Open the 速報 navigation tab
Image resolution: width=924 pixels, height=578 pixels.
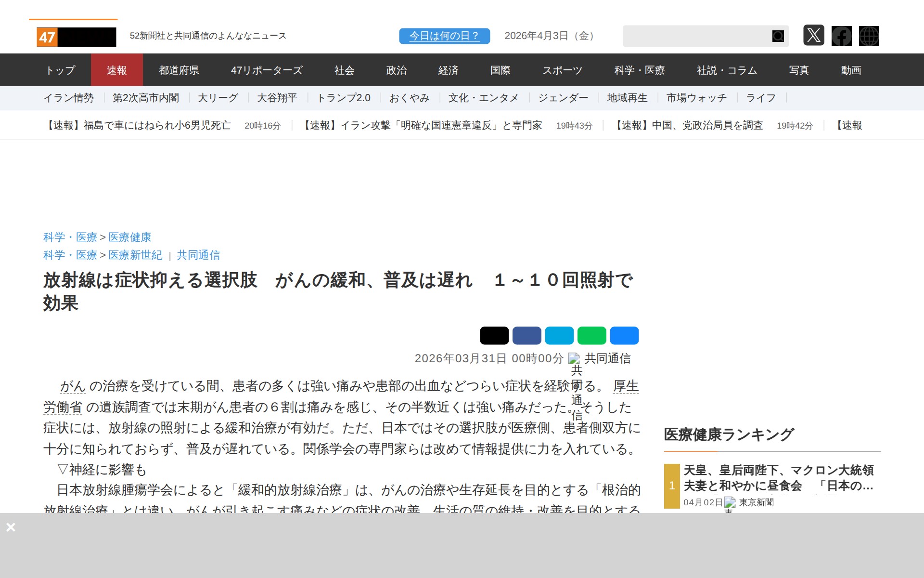[x=116, y=70]
